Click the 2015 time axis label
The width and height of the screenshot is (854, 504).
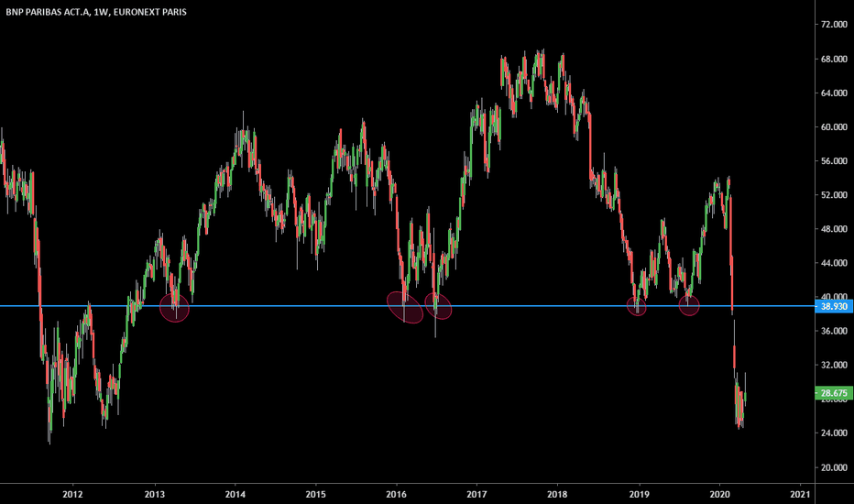coord(315,494)
